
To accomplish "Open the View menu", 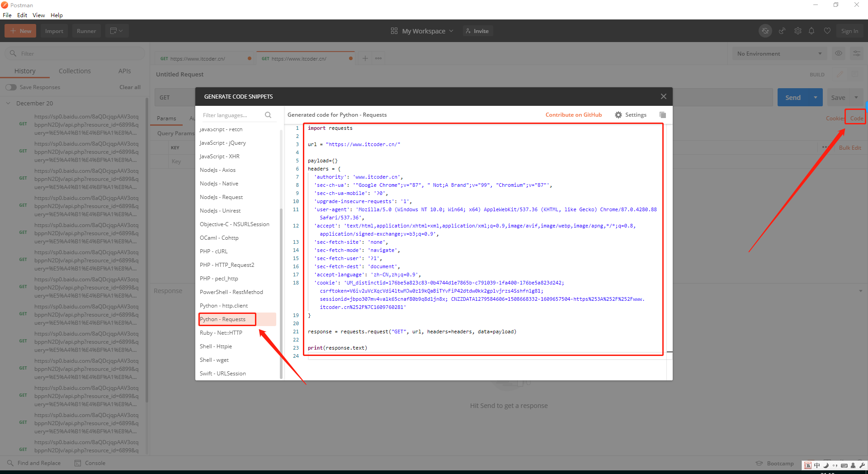I will (x=38, y=15).
